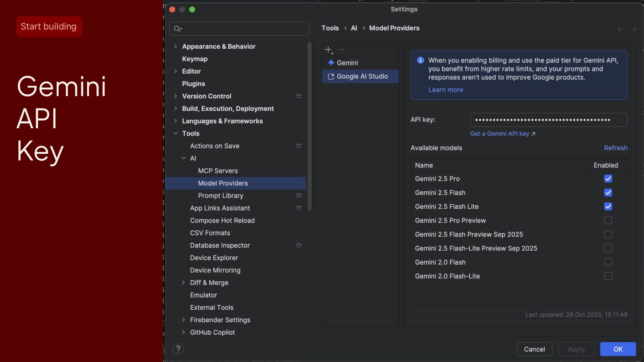Click the back navigation arrow icon
This screenshot has width=644, height=362.
[x=620, y=29]
